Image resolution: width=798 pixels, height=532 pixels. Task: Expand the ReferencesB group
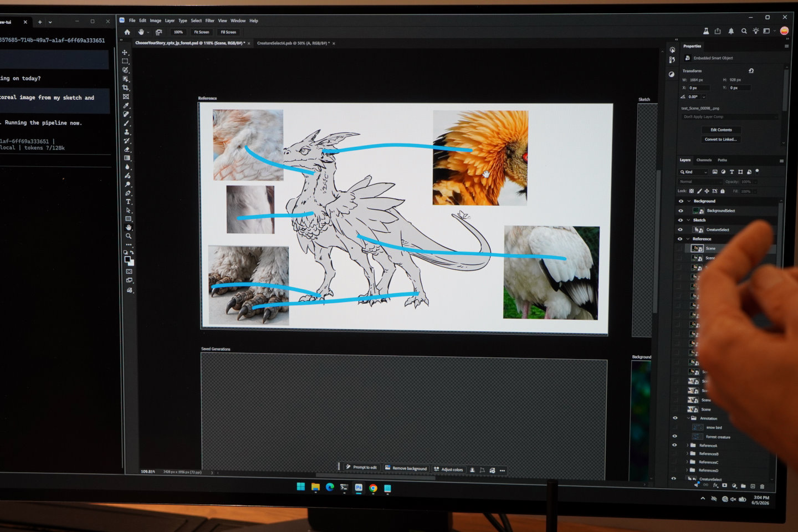click(687, 453)
